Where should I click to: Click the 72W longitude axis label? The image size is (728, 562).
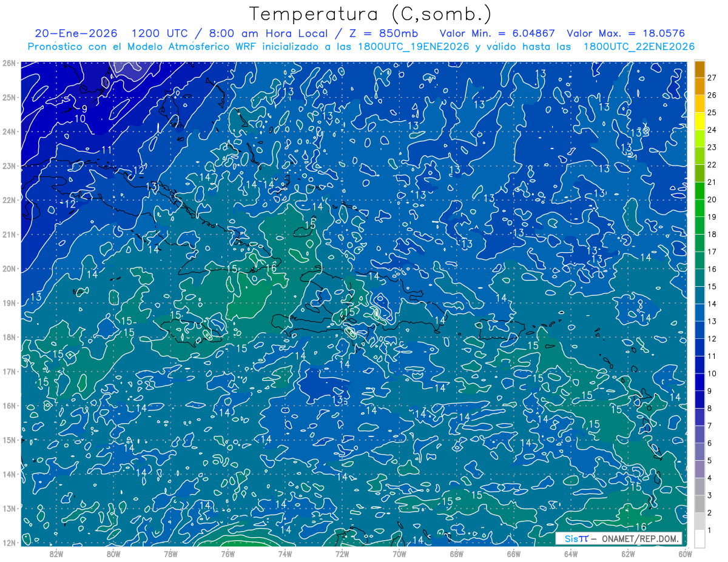[x=342, y=554]
